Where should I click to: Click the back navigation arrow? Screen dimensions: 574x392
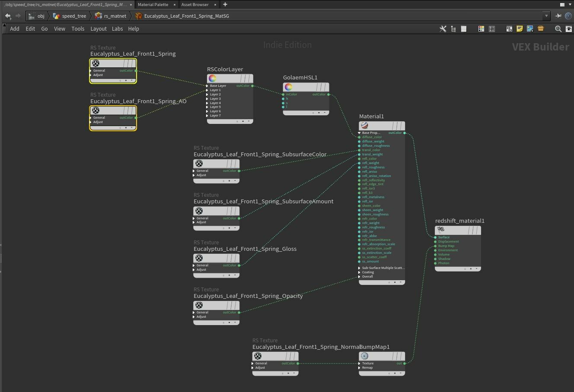click(x=8, y=16)
